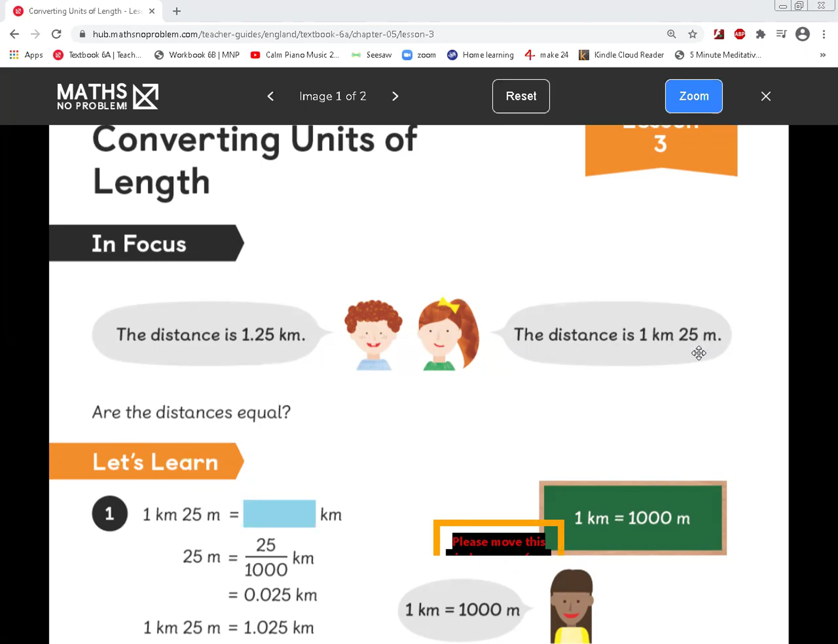Click the Reset button
Image resolution: width=838 pixels, height=644 pixels.
pyautogui.click(x=521, y=96)
